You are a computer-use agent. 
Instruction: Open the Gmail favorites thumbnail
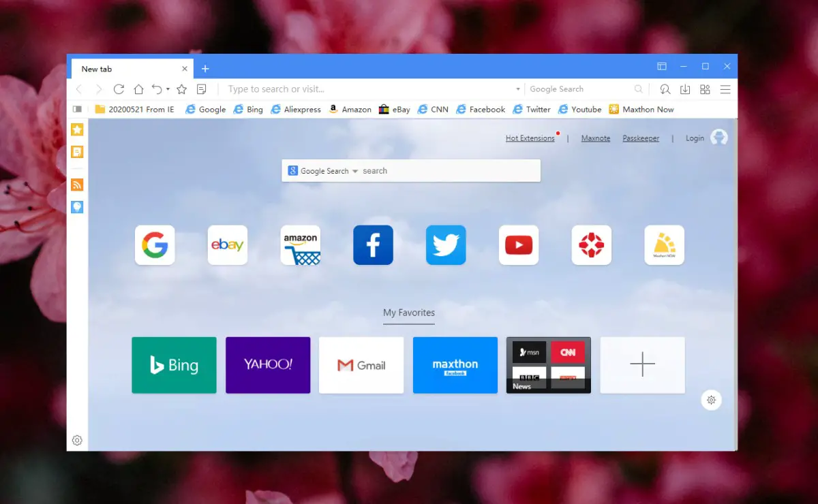361,365
